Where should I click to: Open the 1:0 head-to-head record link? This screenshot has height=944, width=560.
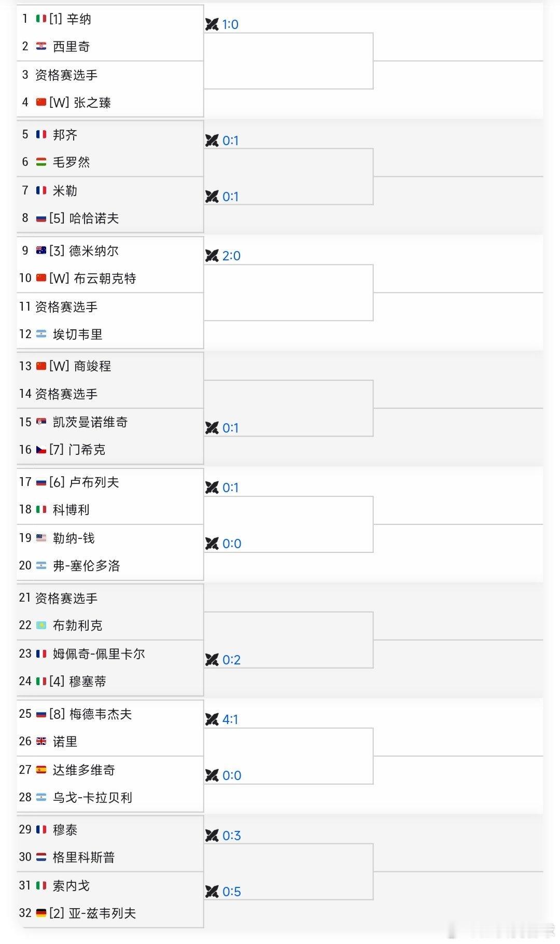(x=230, y=24)
